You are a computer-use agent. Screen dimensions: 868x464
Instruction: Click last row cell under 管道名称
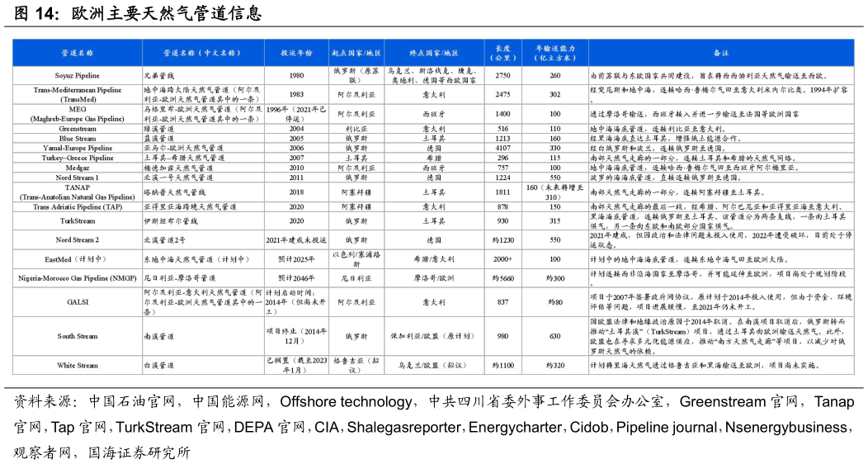[78, 365]
